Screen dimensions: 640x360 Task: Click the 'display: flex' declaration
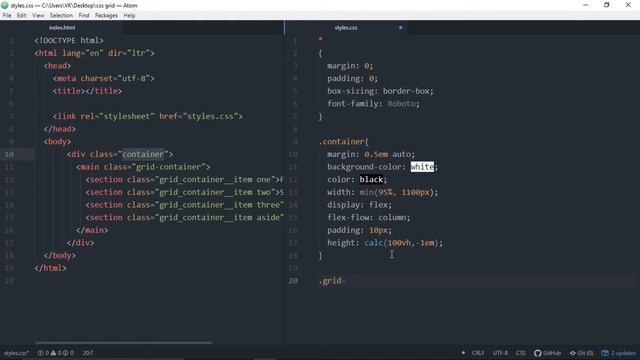[359, 205]
